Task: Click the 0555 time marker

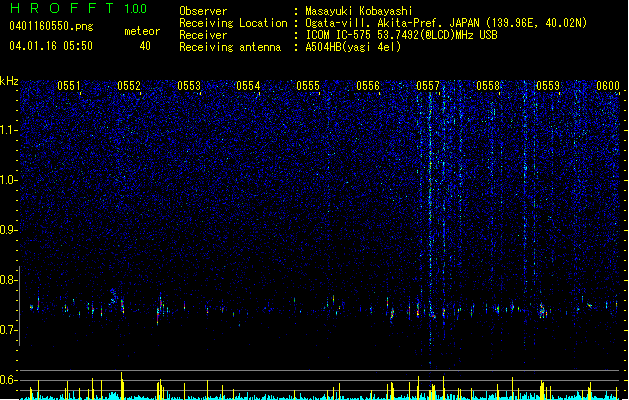Action: tap(308, 86)
